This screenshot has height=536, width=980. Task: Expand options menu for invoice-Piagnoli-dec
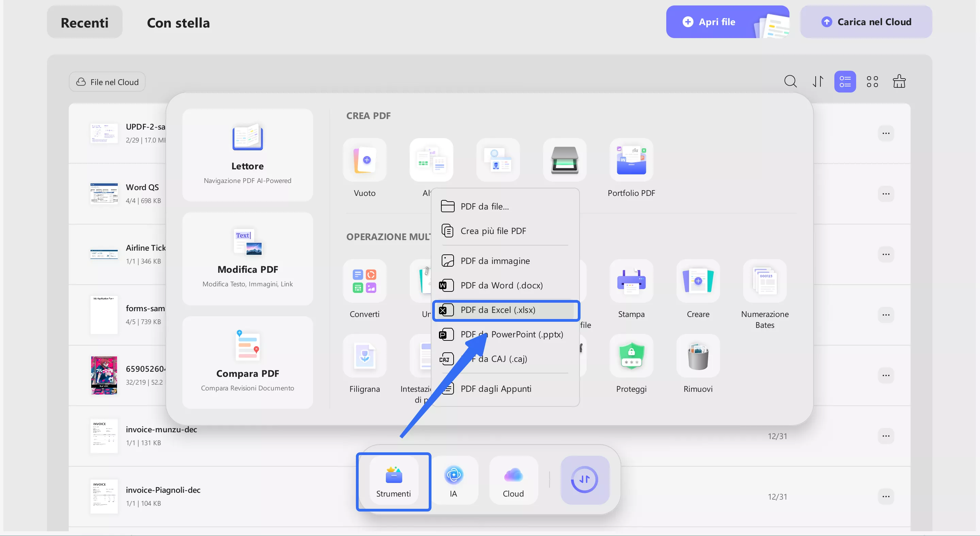pos(885,497)
